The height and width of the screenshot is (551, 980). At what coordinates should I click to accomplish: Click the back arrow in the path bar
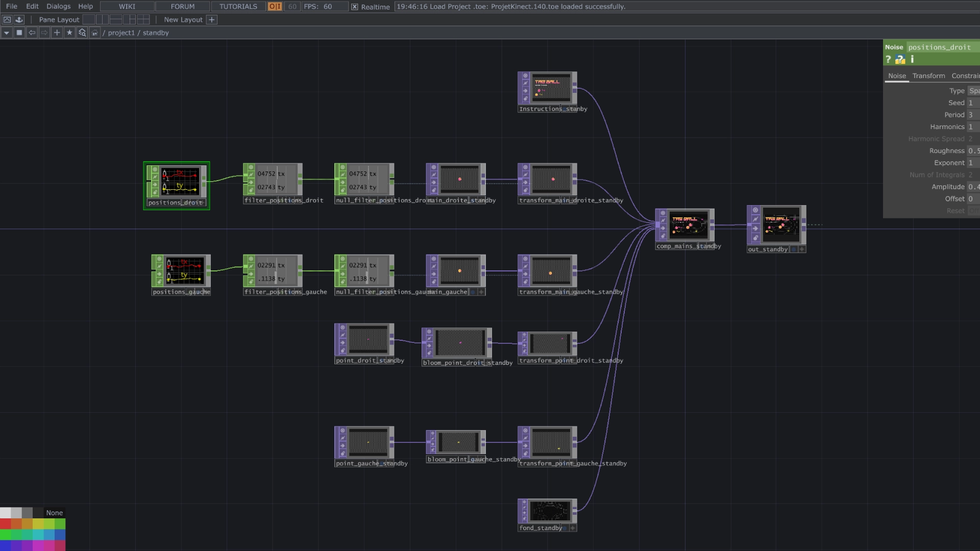pos(32,33)
